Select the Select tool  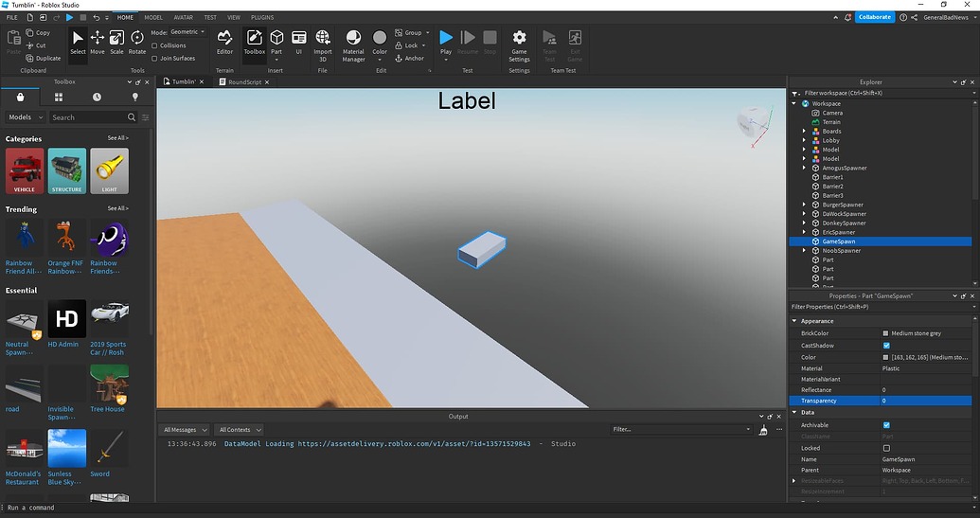(x=79, y=43)
